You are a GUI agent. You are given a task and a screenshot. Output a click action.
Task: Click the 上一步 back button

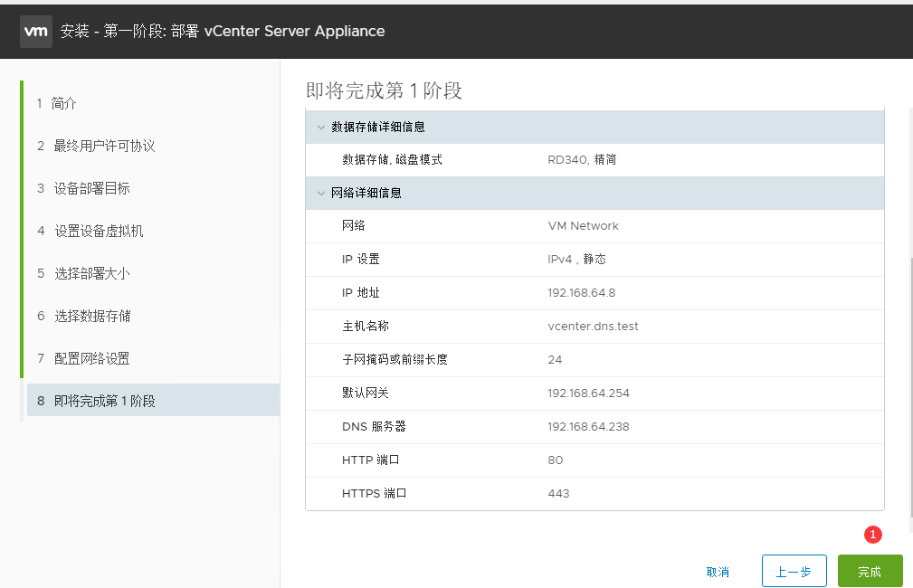[794, 572]
